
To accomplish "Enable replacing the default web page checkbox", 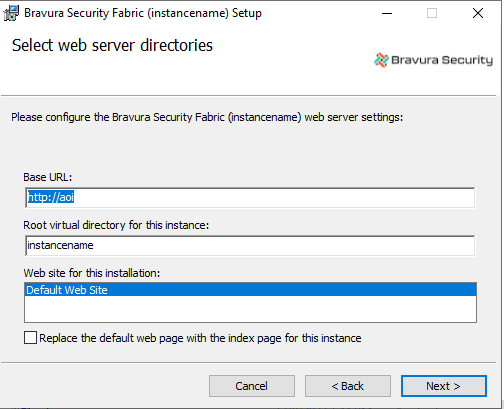I will click(x=30, y=338).
